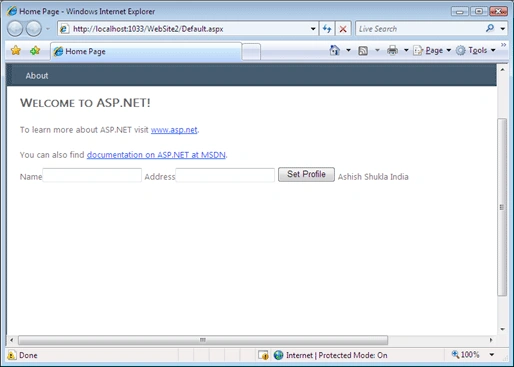Expand the zoom level dropdown arrow
Screen dimensions: 514x367
[492, 355]
